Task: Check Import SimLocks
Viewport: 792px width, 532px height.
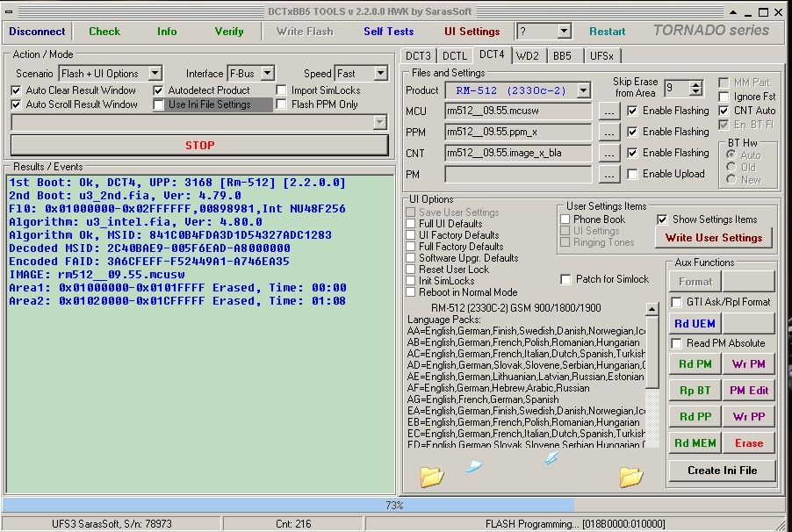Action: pos(281,90)
